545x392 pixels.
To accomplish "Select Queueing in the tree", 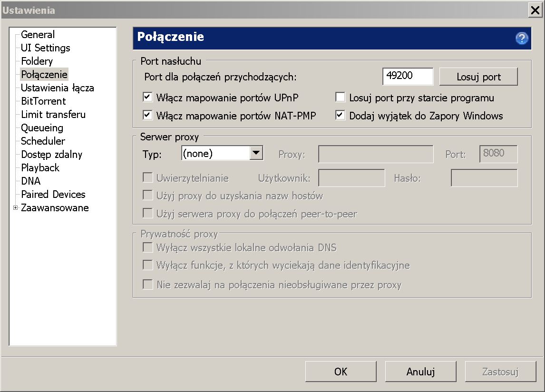I will click(x=42, y=128).
